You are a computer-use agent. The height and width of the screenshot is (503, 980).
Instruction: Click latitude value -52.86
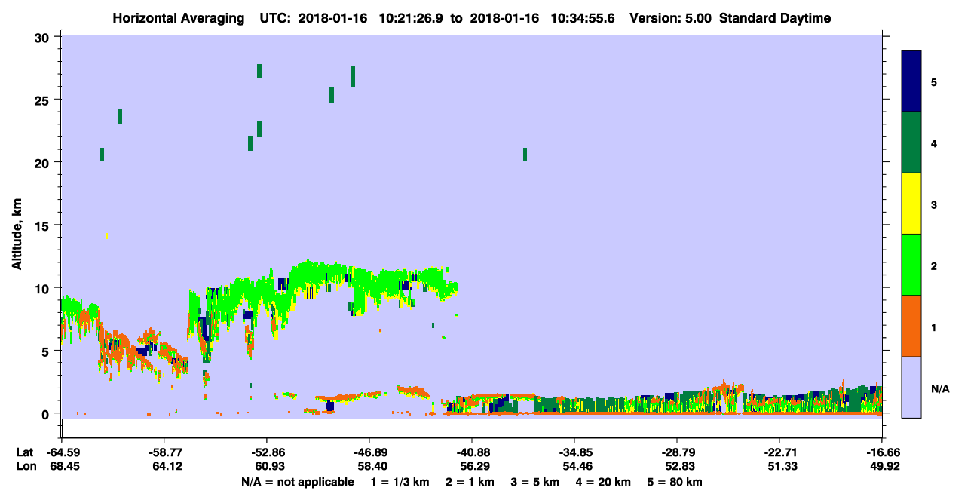pos(267,452)
